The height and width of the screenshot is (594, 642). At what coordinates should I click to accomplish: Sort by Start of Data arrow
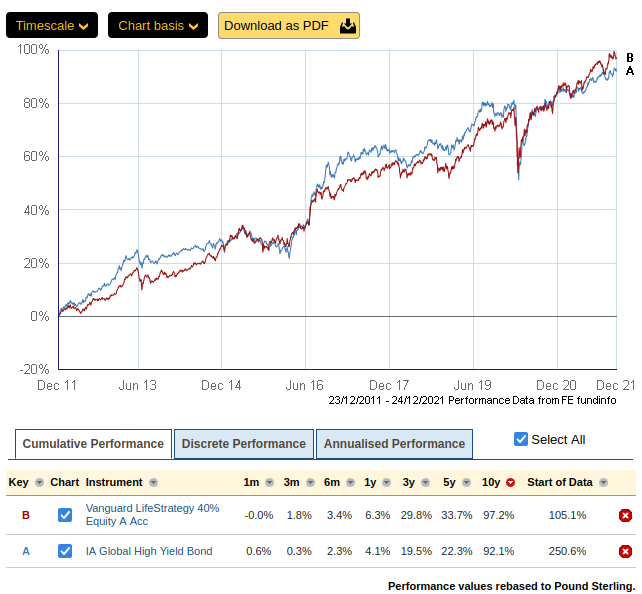click(x=603, y=483)
